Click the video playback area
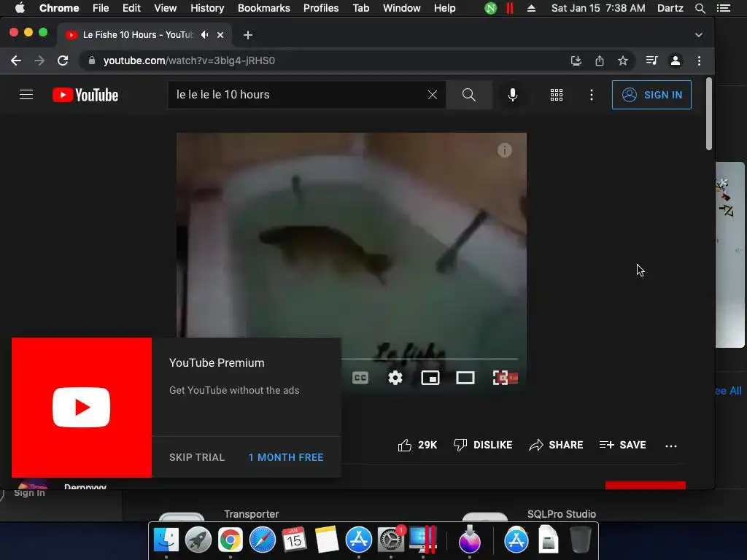The width and height of the screenshot is (747, 560). pyautogui.click(x=352, y=238)
